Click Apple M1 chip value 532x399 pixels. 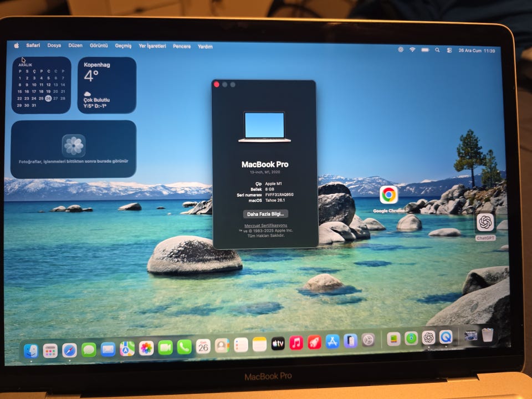click(x=273, y=183)
